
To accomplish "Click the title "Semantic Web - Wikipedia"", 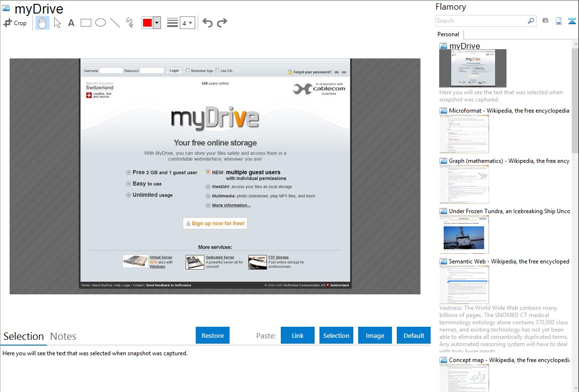I will 509,261.
